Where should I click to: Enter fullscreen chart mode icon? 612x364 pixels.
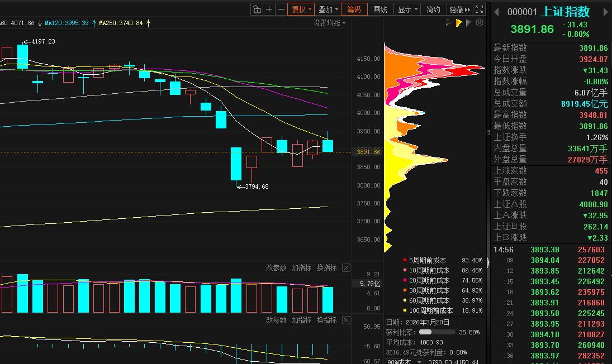point(480,9)
